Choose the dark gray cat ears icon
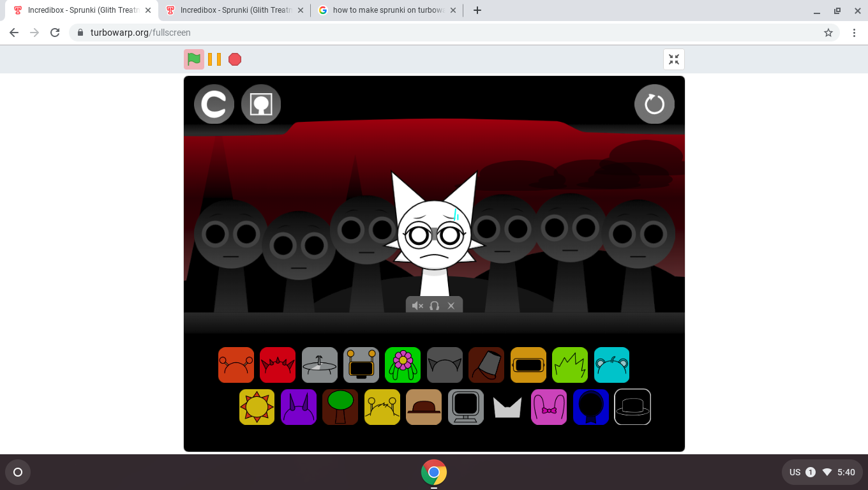Viewport: 868px width, 490px height. coord(445,365)
